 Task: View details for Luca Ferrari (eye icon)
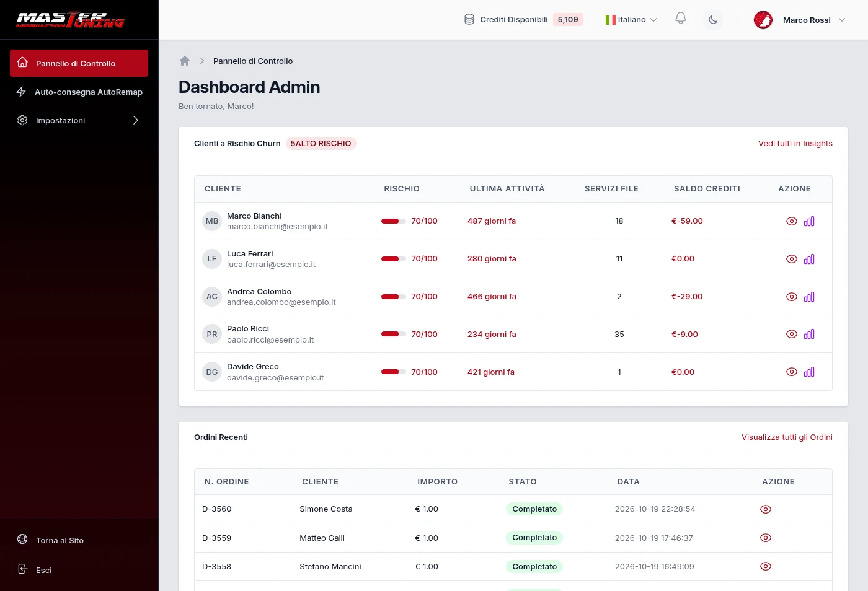coord(792,259)
